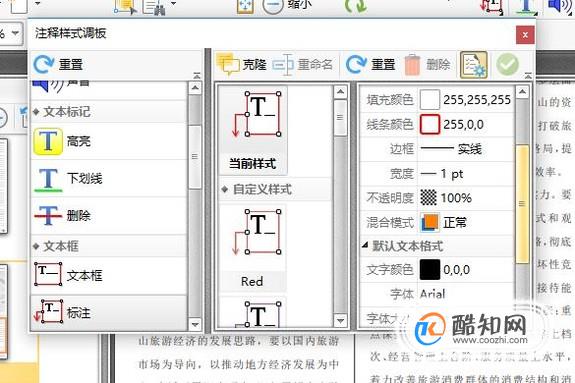
Task: Click the 重命名 rename button
Action: pyautogui.click(x=303, y=65)
